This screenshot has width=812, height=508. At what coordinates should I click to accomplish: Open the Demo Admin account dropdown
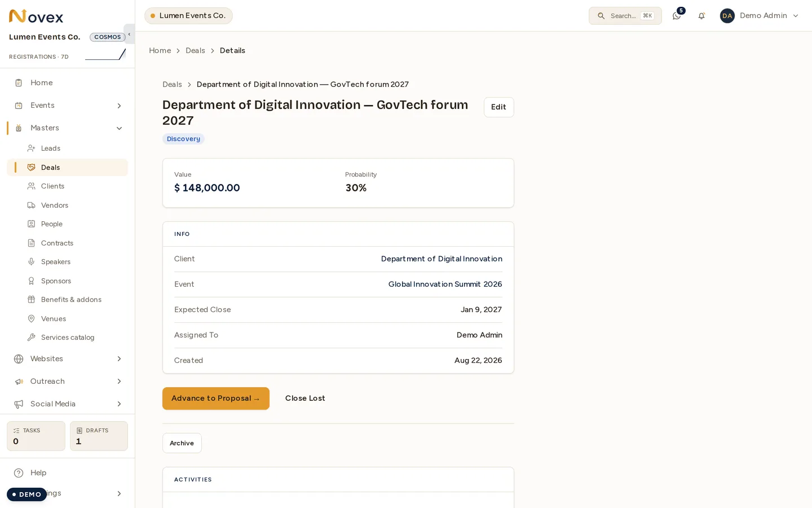(760, 16)
